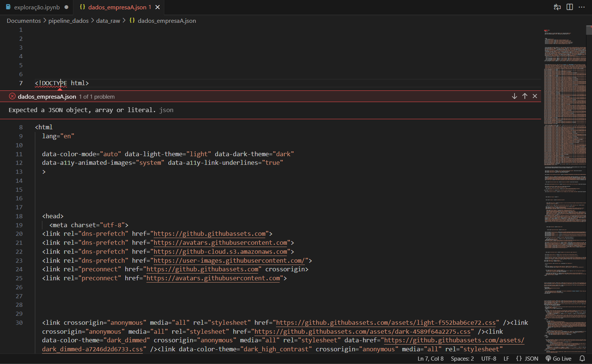This screenshot has height=364, width=592.
Task: Open dados_empresaA.json breadcrumb
Action: pos(167,21)
